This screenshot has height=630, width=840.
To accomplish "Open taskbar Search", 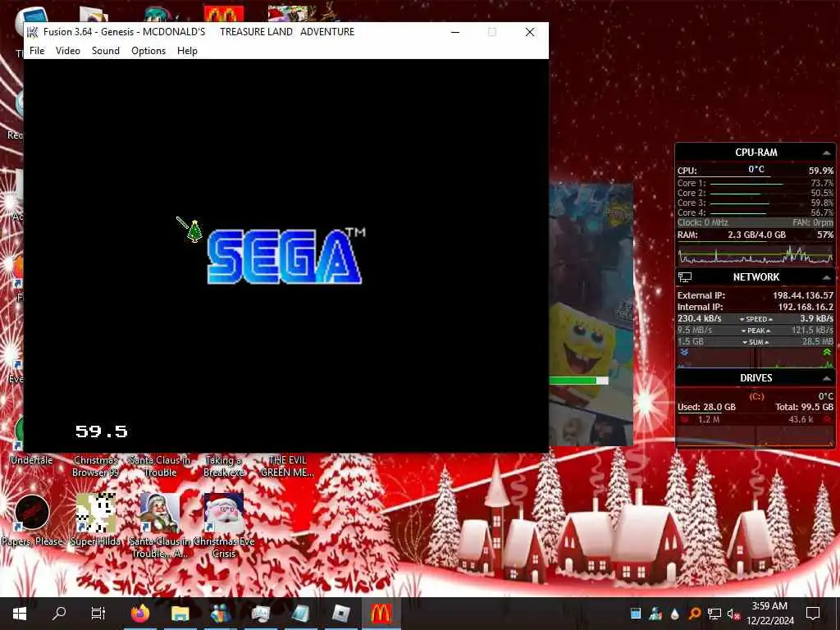I will 59,614.
